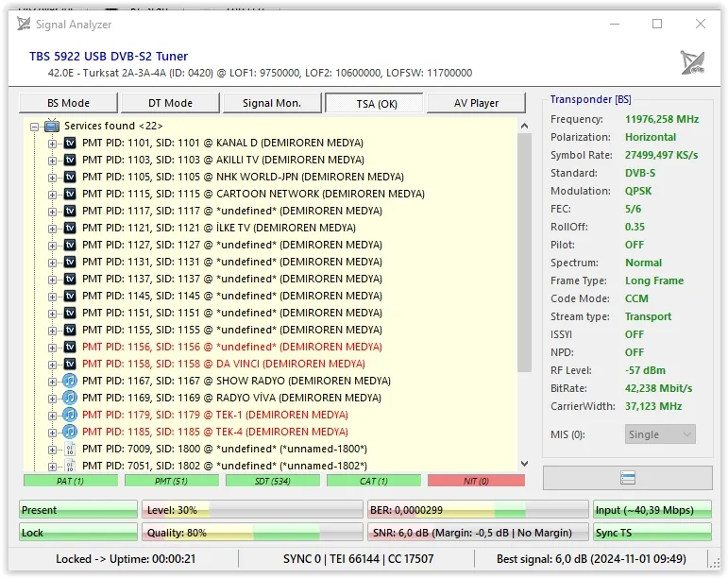Click the TV icon beside KANAL D
The width and height of the screenshot is (728, 578).
tap(70, 143)
